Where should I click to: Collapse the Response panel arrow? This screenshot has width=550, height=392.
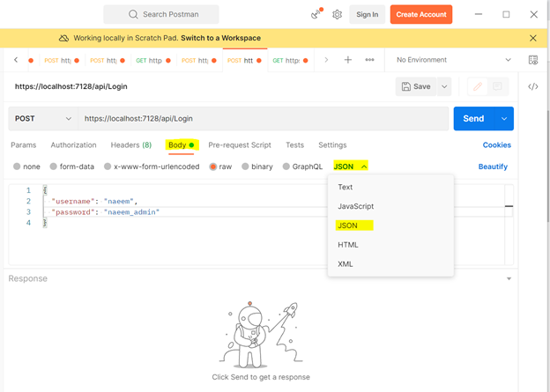[x=509, y=278]
